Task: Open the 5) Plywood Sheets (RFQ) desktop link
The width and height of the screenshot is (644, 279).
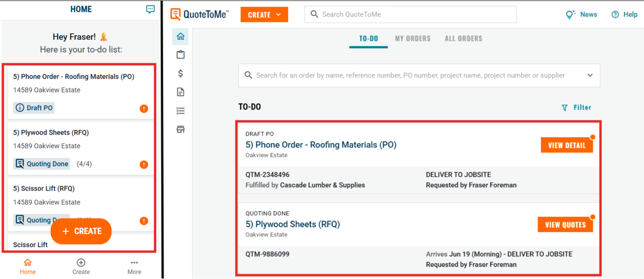Action: [x=293, y=224]
